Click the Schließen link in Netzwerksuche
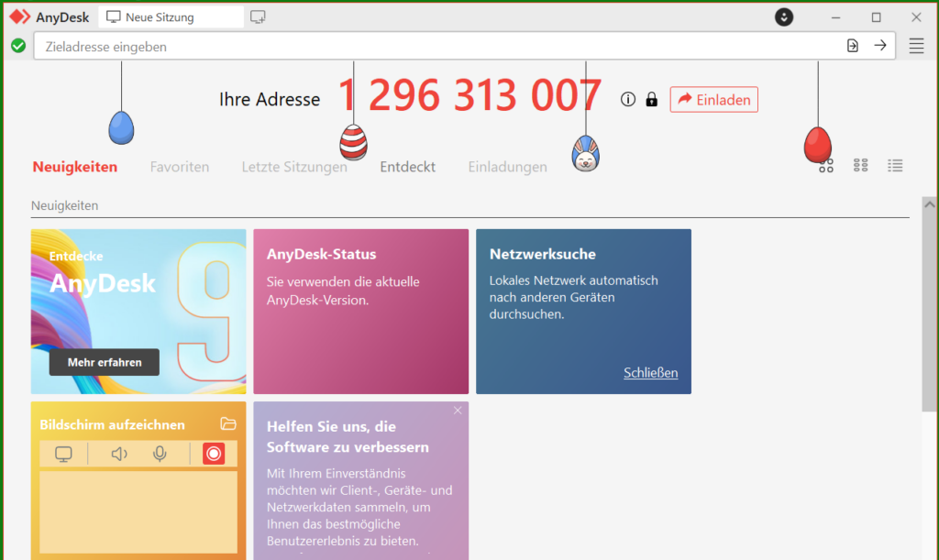Image resolution: width=939 pixels, height=560 pixels. pyautogui.click(x=650, y=373)
